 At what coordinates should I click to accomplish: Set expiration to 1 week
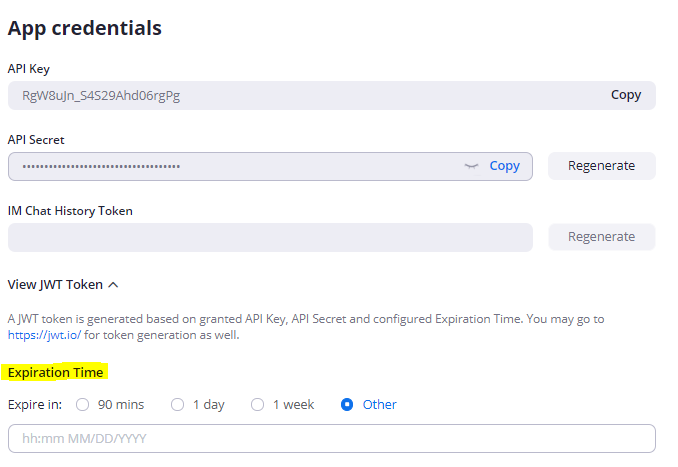click(x=258, y=405)
